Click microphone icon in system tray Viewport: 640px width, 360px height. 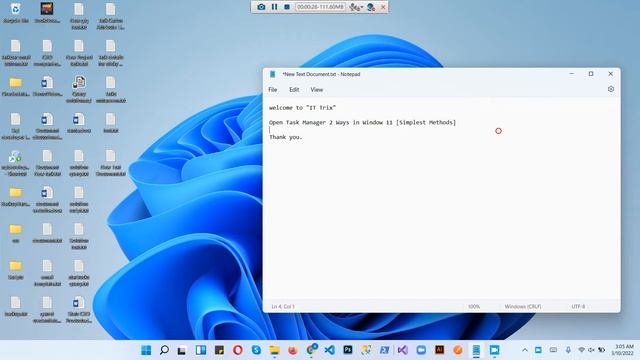568,350
